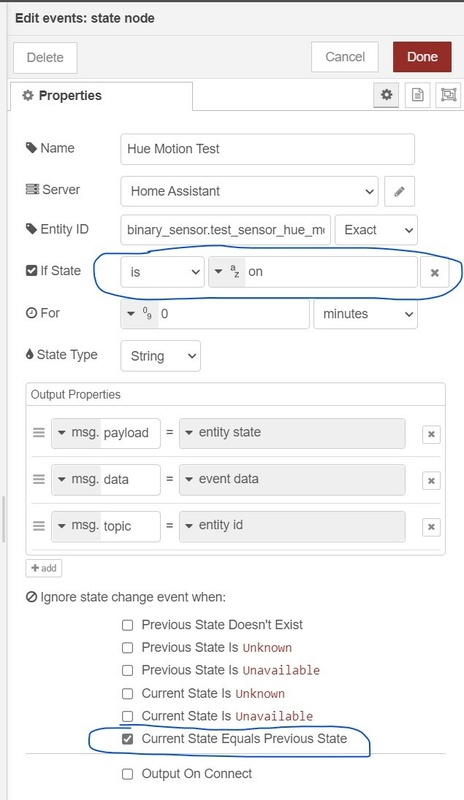This screenshot has height=800, width=464.
Task: Uncheck Current State Equals Previous State
Action: (x=128, y=738)
